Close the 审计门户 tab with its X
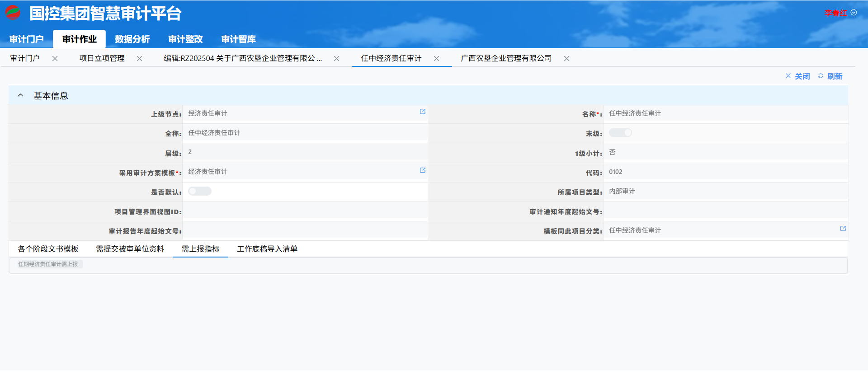The image size is (868, 379). [x=55, y=59]
